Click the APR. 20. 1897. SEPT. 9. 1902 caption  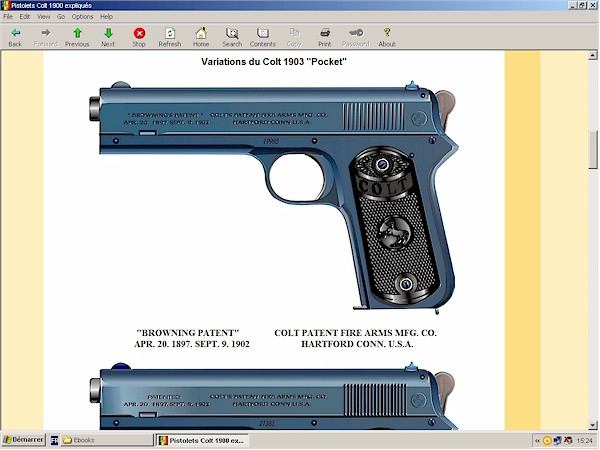point(192,344)
